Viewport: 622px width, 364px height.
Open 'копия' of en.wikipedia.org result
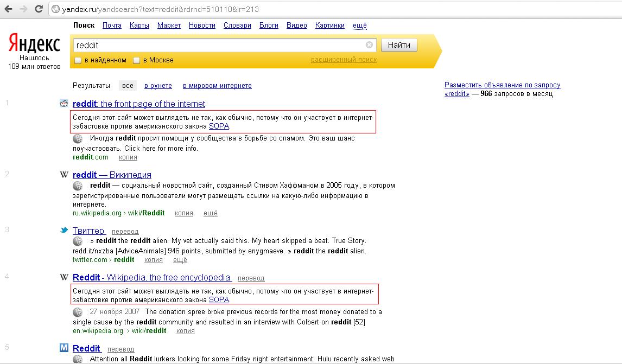(x=186, y=331)
